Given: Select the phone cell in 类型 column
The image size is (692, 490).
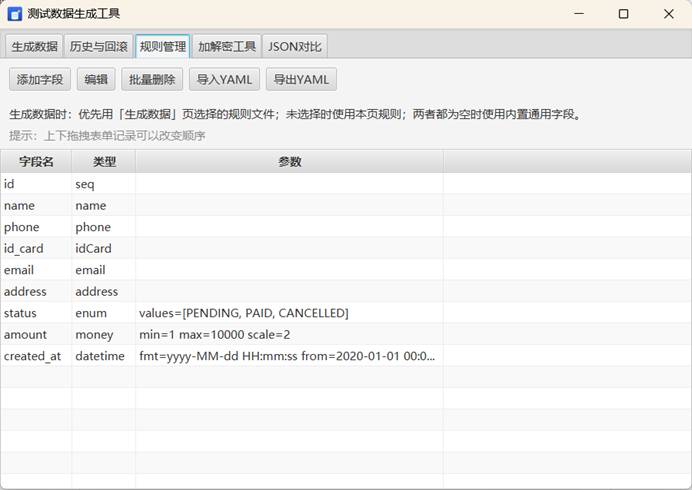Looking at the screenshot, I should pos(104,227).
